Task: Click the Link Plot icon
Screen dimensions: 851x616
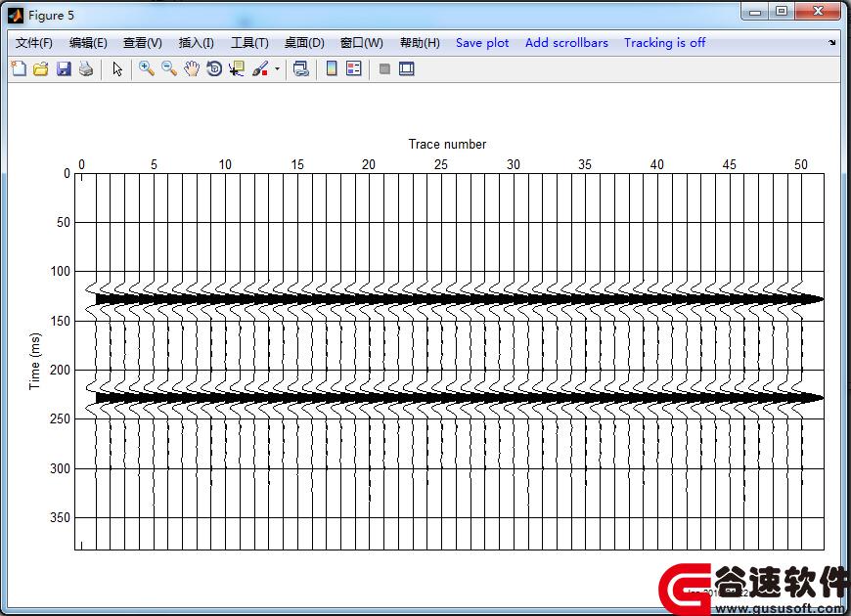Action: pos(300,68)
